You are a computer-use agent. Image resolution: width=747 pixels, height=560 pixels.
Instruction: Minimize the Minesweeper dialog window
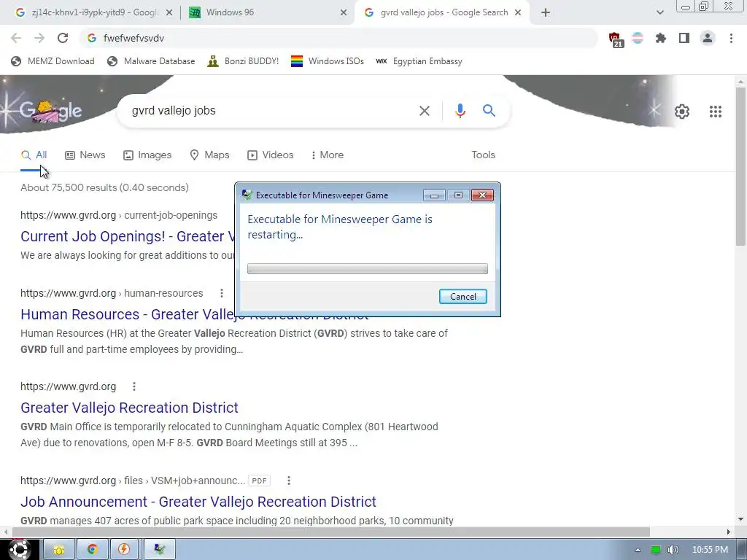pos(434,195)
